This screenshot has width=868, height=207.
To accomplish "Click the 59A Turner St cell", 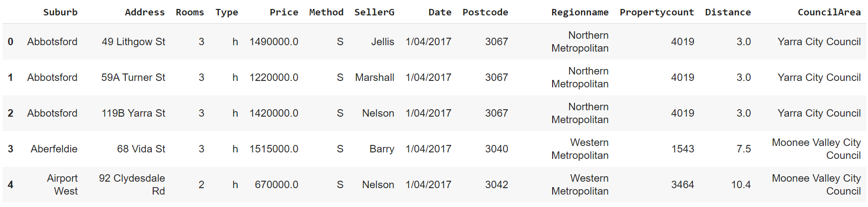I will tap(133, 77).
